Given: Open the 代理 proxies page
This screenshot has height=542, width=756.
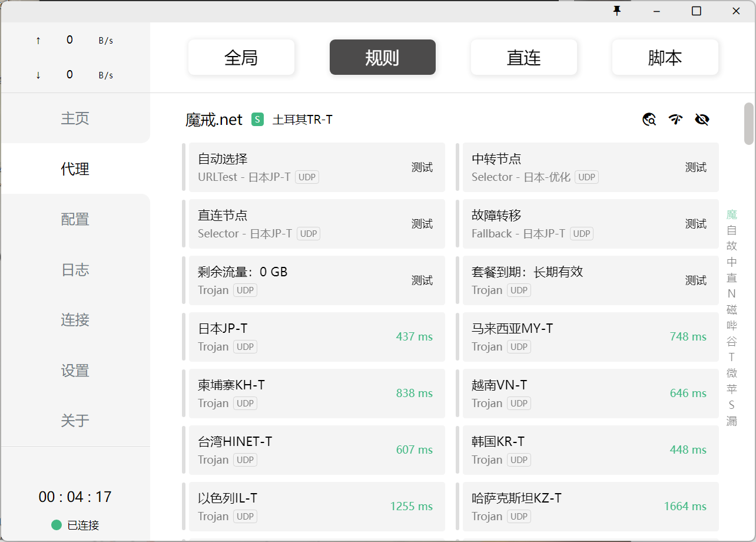Looking at the screenshot, I should [x=75, y=169].
